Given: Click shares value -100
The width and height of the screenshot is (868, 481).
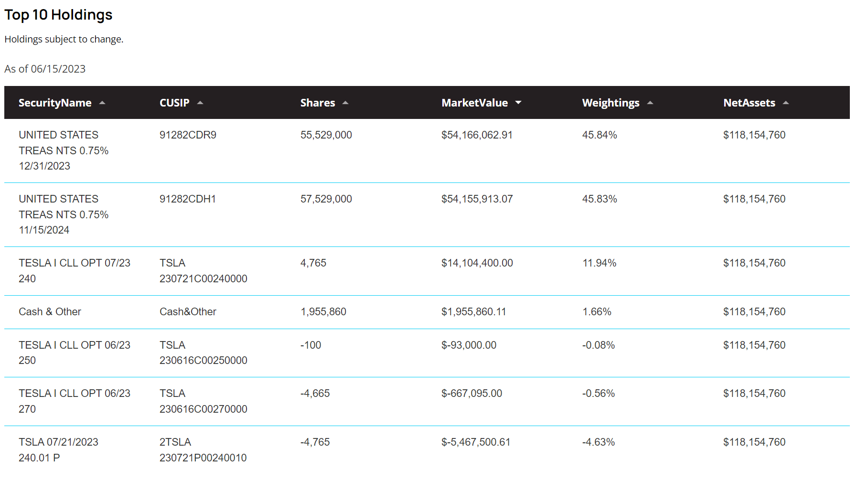Looking at the screenshot, I should (311, 345).
